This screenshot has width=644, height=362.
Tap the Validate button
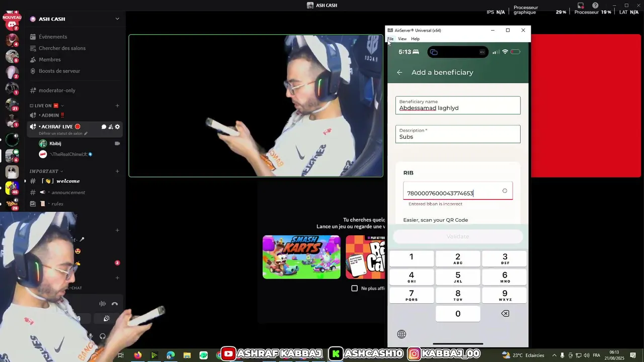458,236
